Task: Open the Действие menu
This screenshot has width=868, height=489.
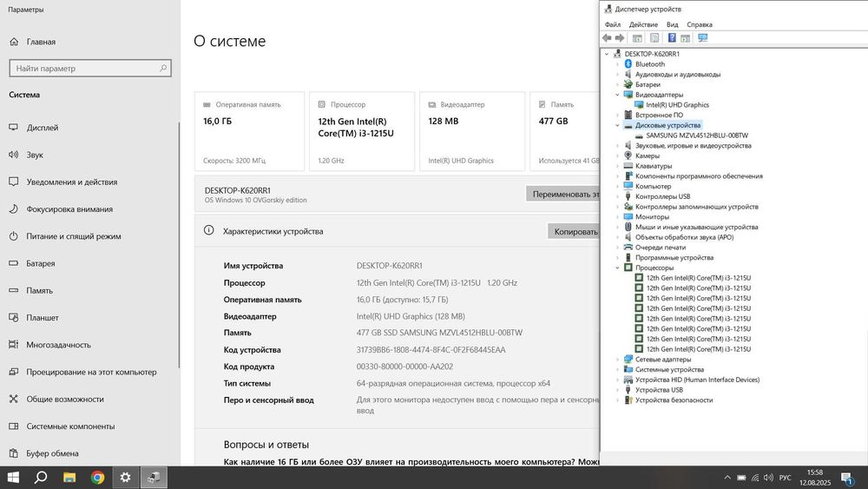Action: [x=643, y=24]
